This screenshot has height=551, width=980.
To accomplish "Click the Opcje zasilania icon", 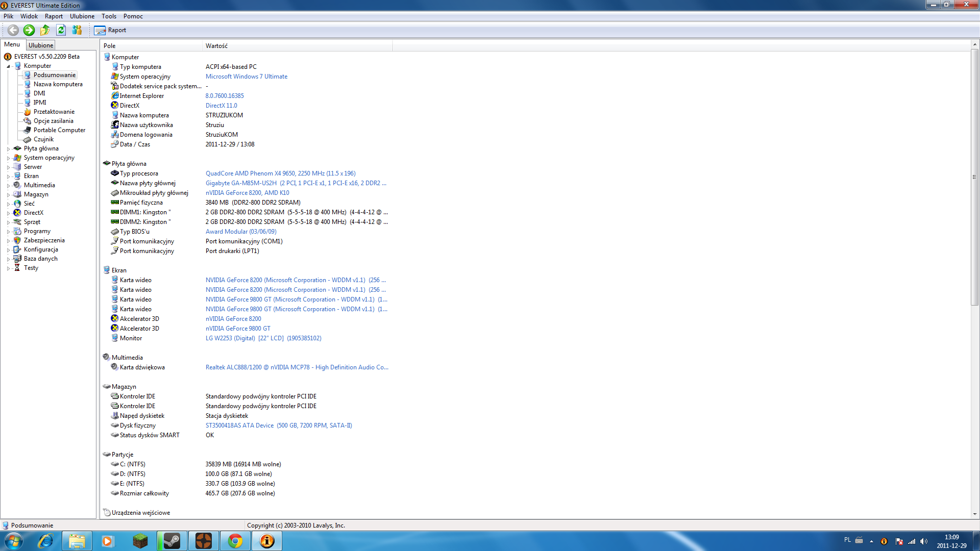I will (x=28, y=121).
